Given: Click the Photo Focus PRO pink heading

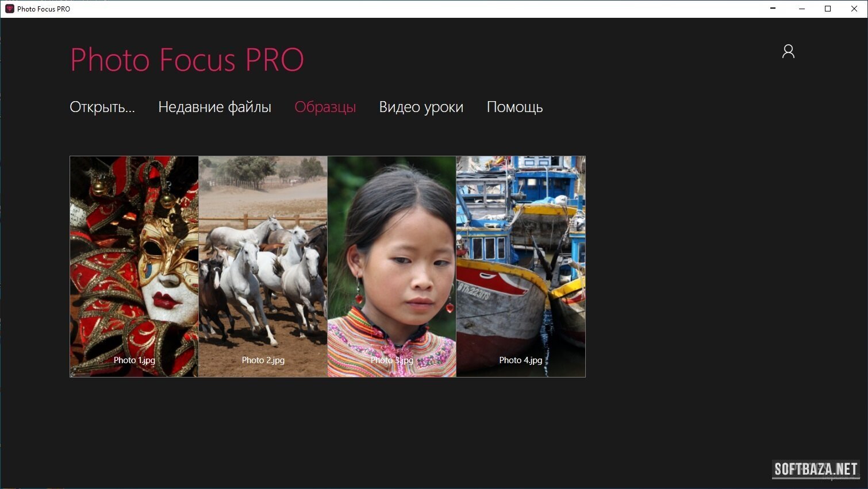Looking at the screenshot, I should coord(187,60).
